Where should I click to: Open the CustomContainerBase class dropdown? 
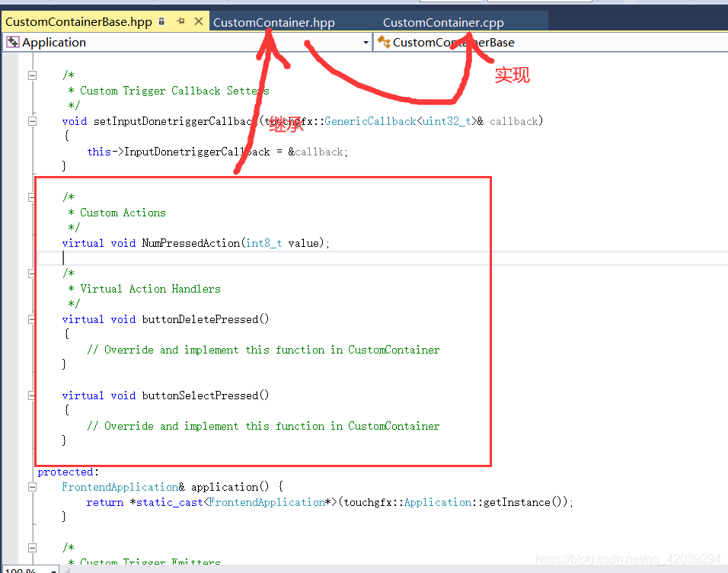coord(551,43)
